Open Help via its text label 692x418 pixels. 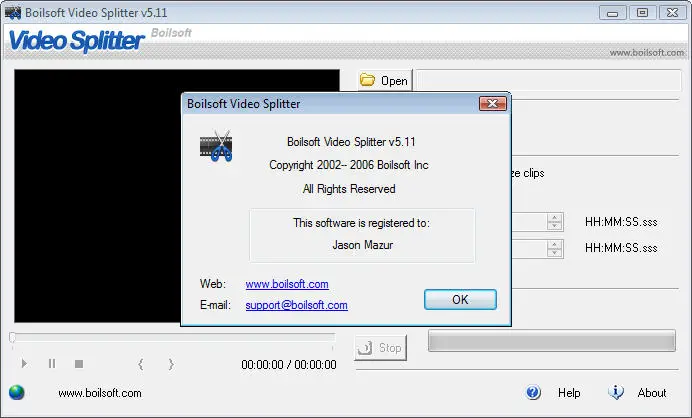pyautogui.click(x=569, y=393)
